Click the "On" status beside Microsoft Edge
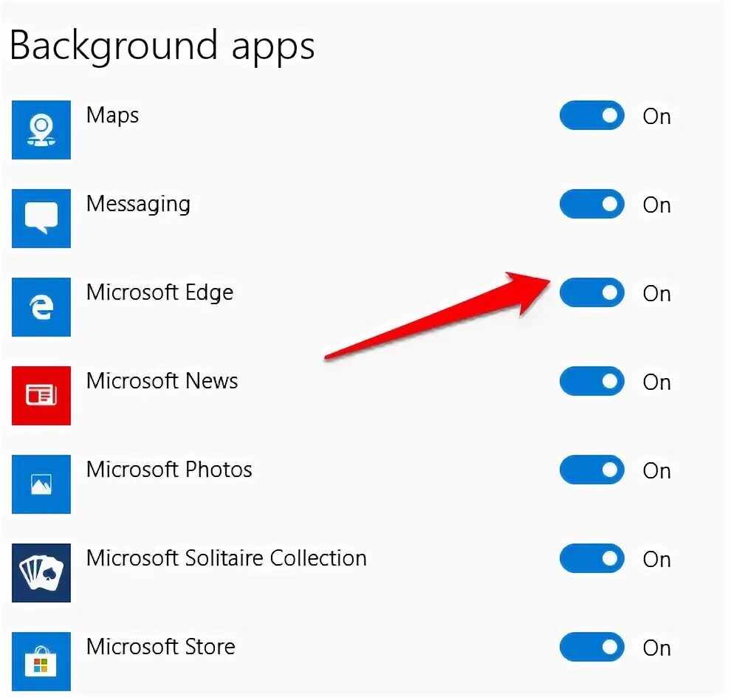 coord(657,293)
